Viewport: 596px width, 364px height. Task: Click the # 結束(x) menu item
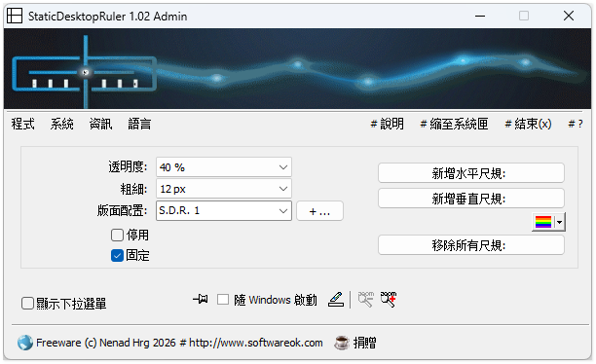(x=528, y=124)
